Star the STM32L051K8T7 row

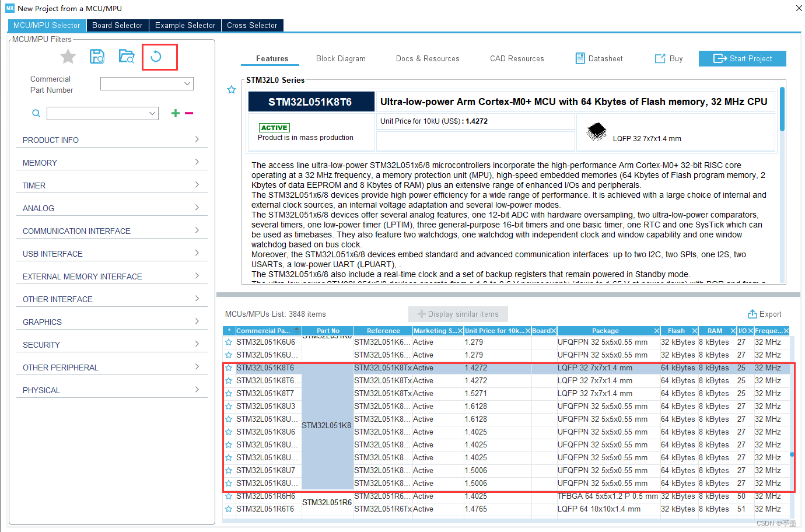pos(229,394)
